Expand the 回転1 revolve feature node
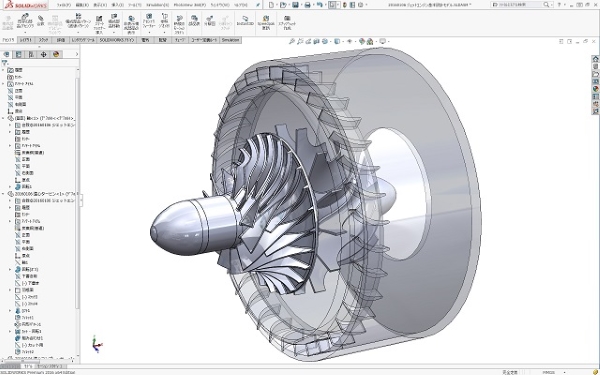Viewport: 600px width, 375px height. [x=10, y=186]
